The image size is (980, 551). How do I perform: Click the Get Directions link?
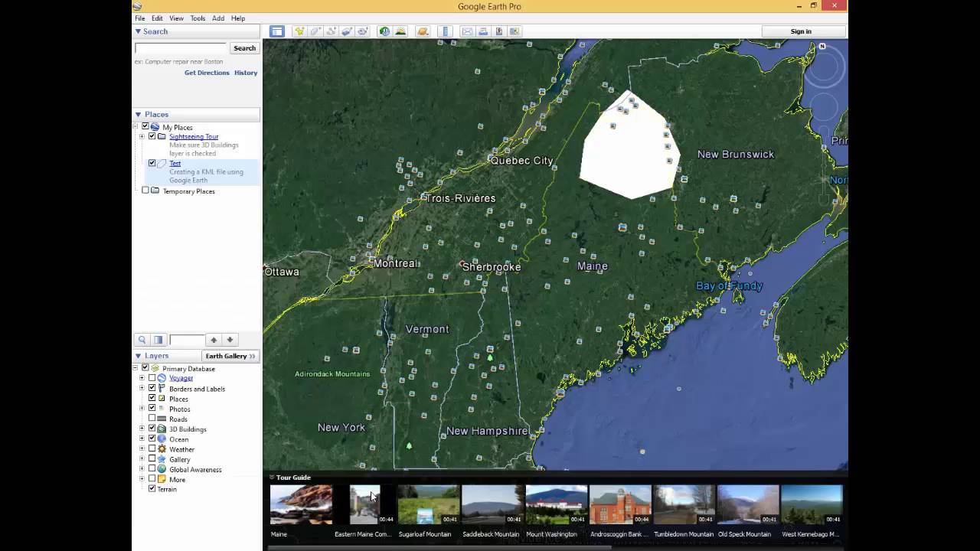pyautogui.click(x=207, y=73)
